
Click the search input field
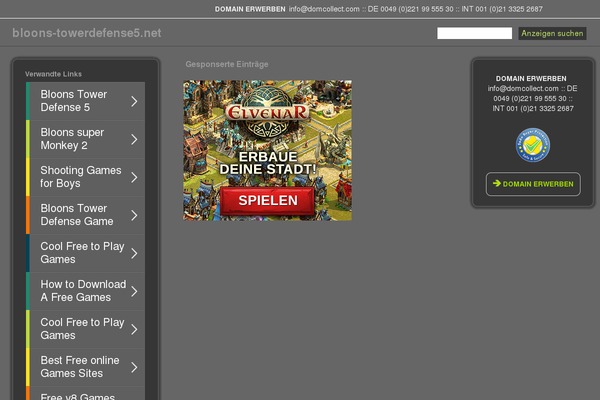[x=474, y=33]
